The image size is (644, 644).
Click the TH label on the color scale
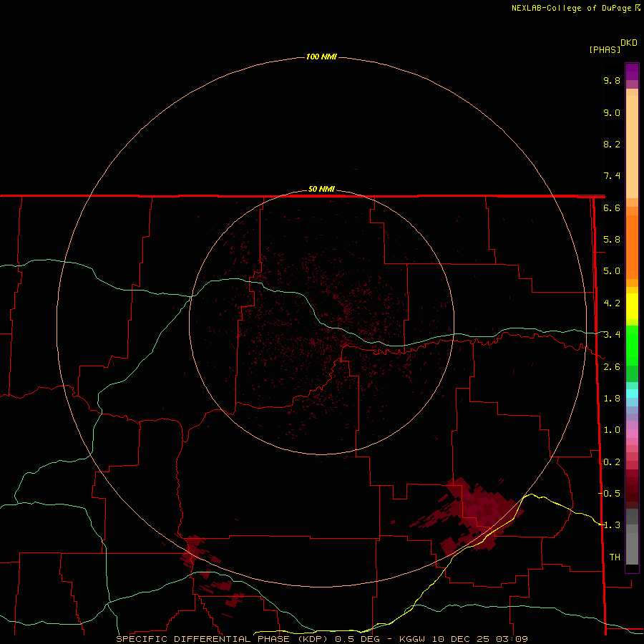615,557
